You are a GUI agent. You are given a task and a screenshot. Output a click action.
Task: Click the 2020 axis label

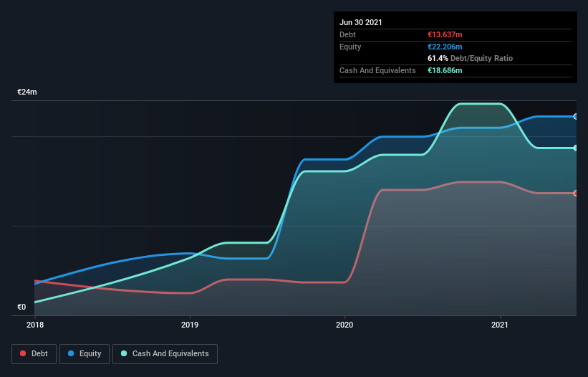tap(344, 325)
